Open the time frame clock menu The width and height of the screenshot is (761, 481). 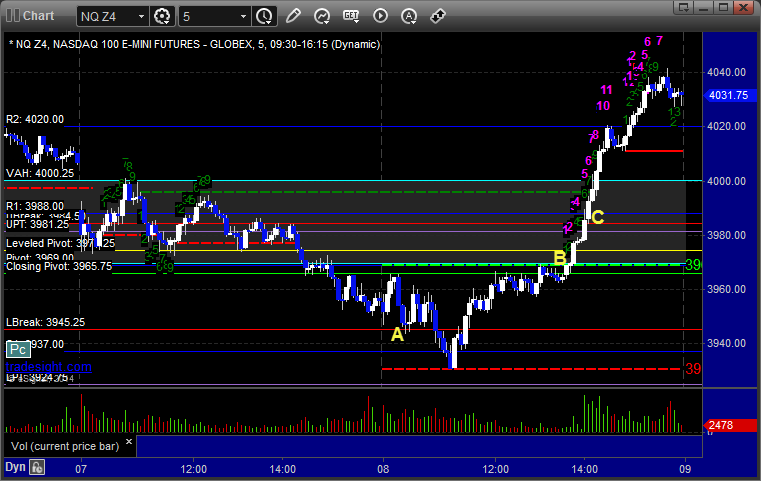tap(265, 16)
